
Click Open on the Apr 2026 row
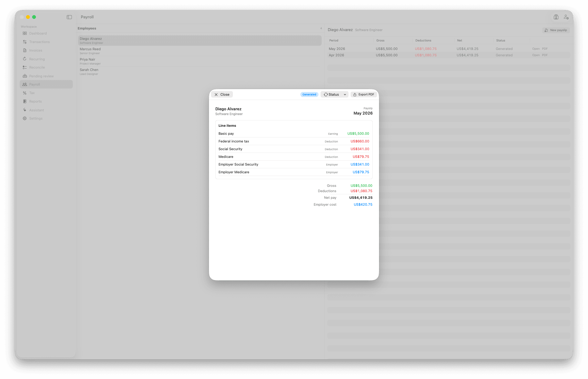pos(536,55)
